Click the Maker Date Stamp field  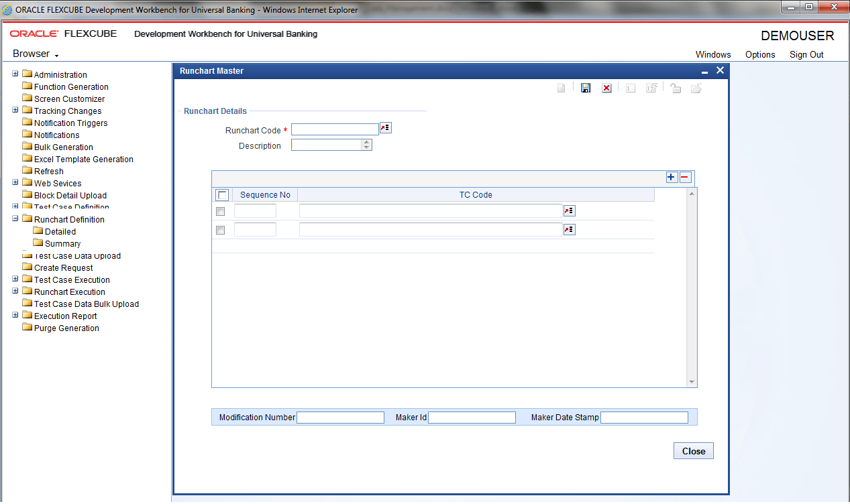coord(644,418)
